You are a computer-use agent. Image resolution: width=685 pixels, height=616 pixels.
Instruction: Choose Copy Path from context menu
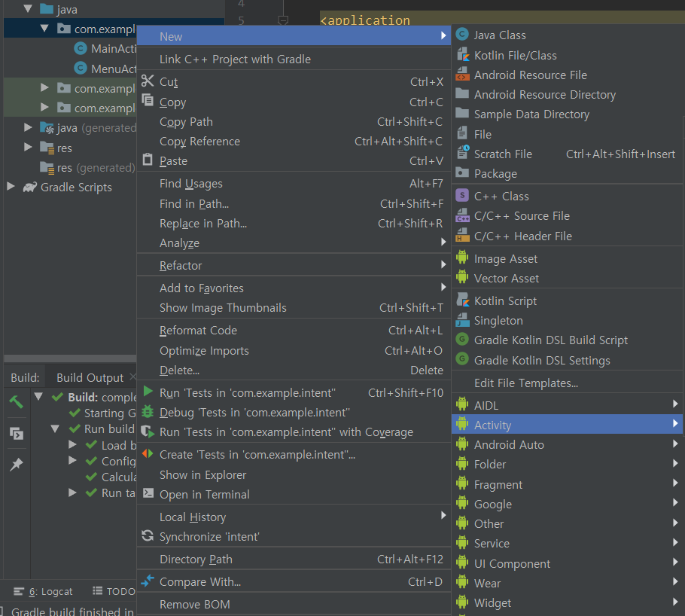294,121
